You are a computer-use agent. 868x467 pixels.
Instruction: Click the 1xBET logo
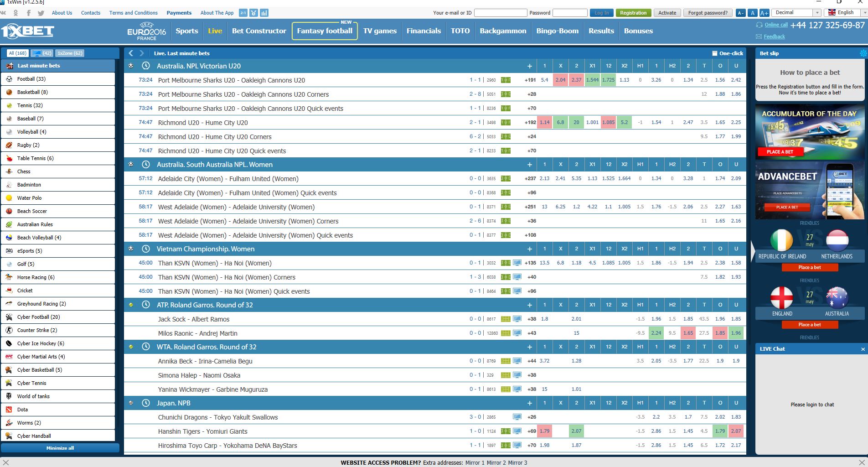point(27,31)
